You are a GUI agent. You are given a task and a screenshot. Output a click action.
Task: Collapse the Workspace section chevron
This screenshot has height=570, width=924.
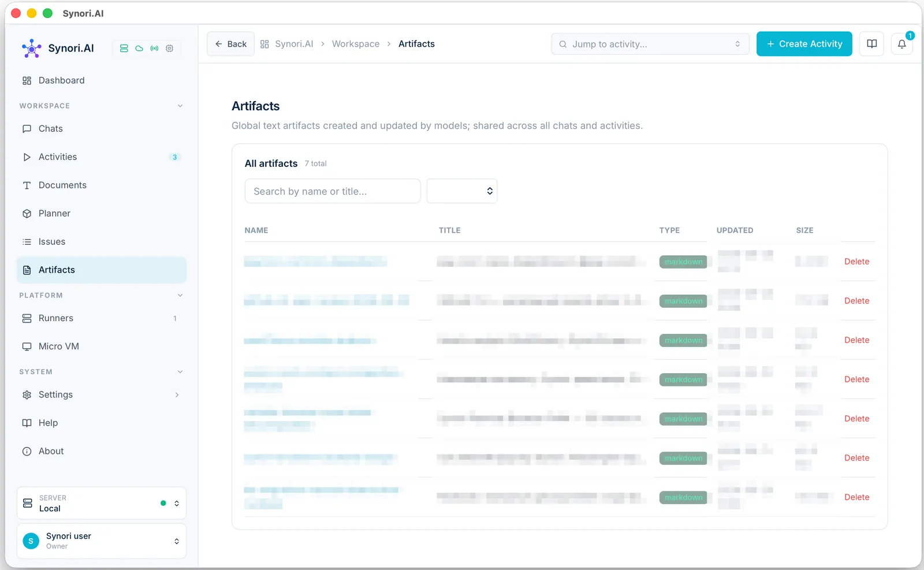(180, 106)
